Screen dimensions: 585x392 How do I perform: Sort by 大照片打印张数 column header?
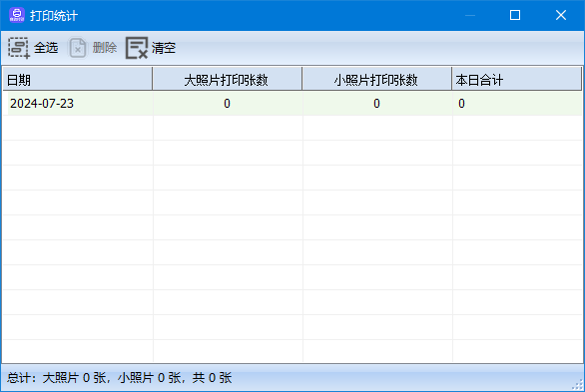[228, 79]
